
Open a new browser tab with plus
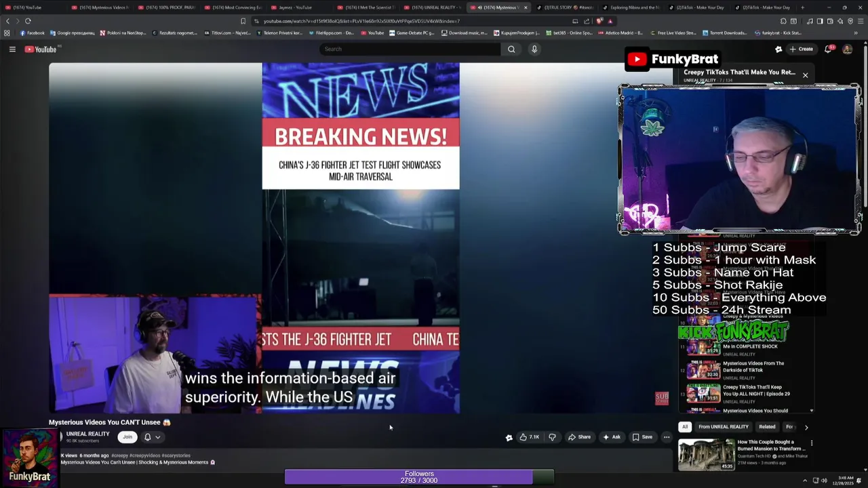pos(802,7)
